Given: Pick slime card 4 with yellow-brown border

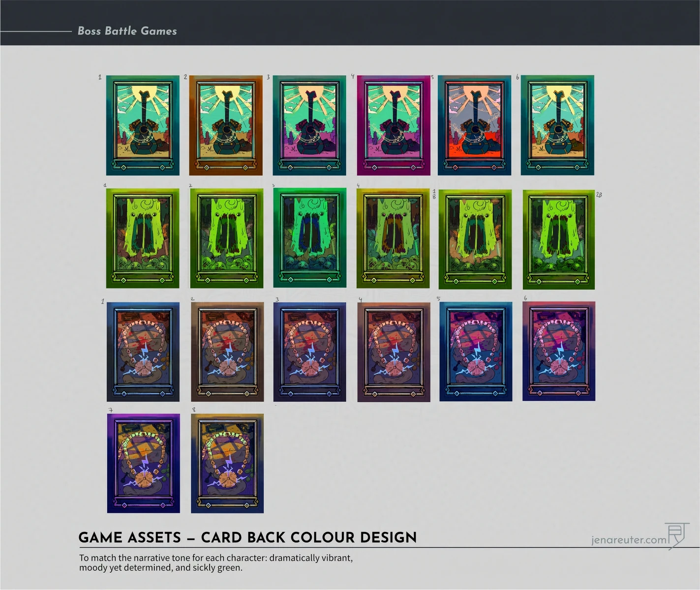Looking at the screenshot, I should tap(393, 238).
